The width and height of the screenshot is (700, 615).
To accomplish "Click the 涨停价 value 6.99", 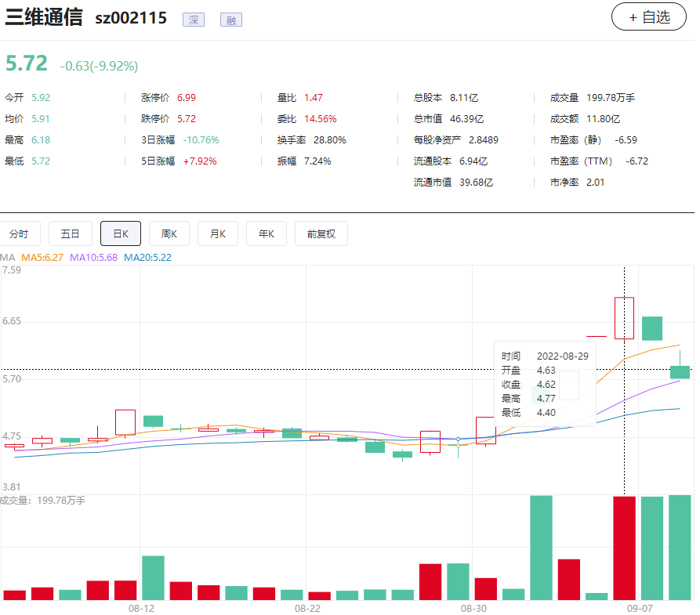I will tap(187, 98).
